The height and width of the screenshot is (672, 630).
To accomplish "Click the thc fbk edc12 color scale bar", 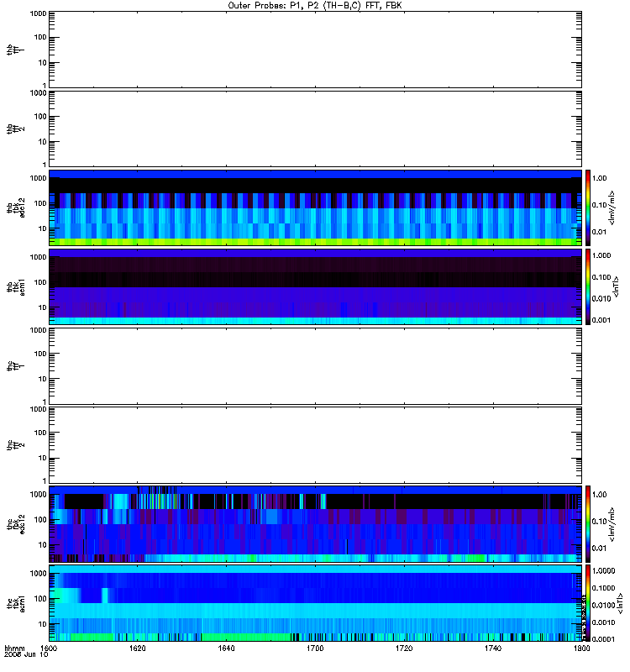I will 588,523.
